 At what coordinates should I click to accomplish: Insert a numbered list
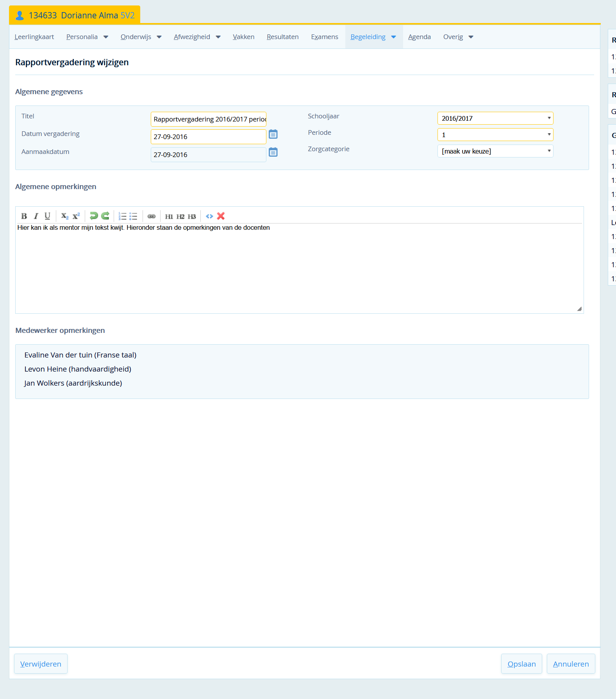point(123,216)
